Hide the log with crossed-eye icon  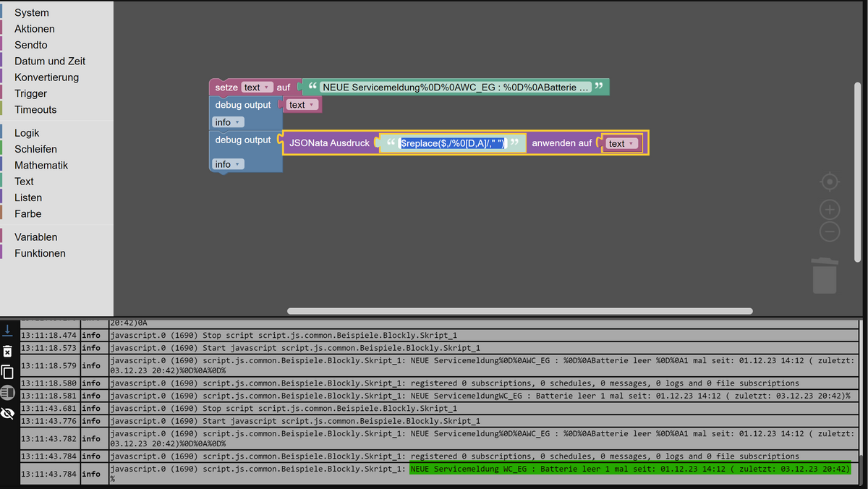click(7, 414)
